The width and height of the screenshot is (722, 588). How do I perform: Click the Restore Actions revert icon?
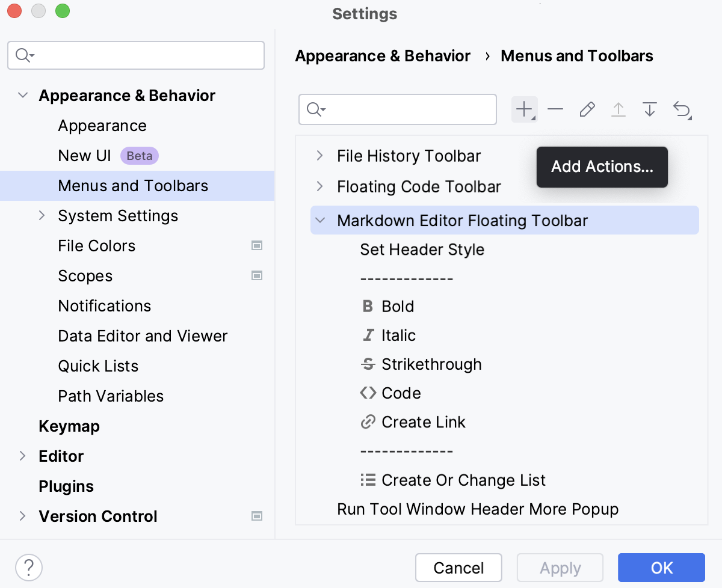click(x=682, y=109)
